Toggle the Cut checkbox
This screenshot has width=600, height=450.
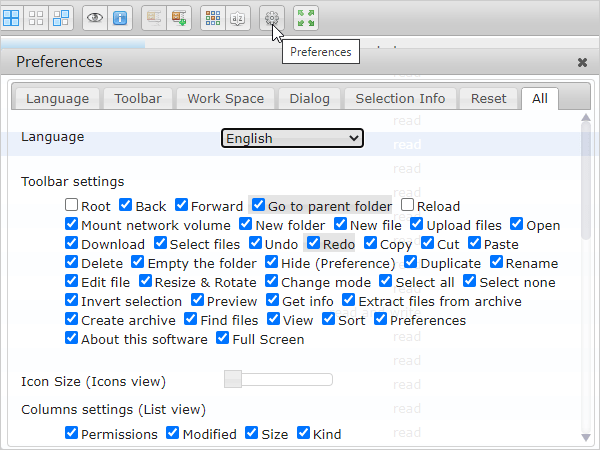427,243
